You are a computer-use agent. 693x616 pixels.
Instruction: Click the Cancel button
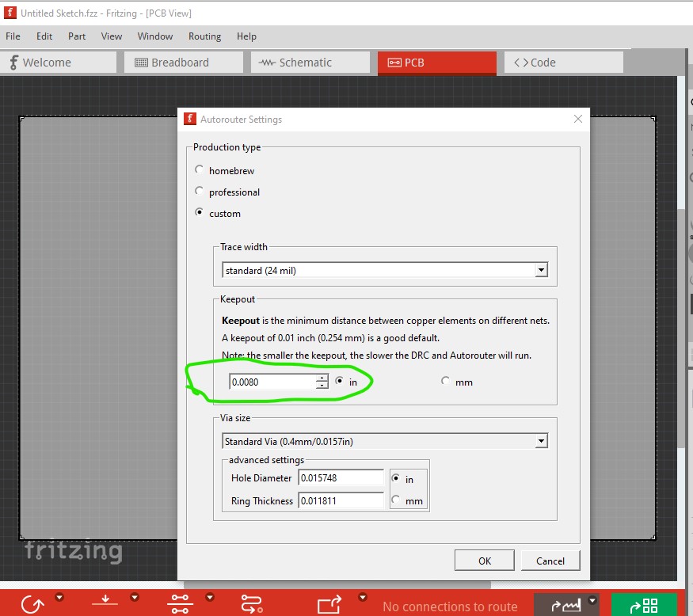tap(550, 561)
